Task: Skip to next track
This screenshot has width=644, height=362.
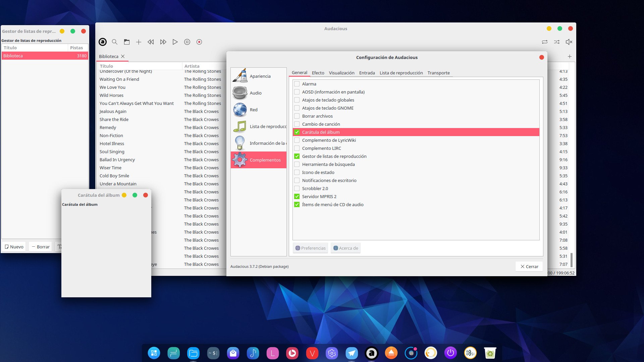Action: coord(163,42)
